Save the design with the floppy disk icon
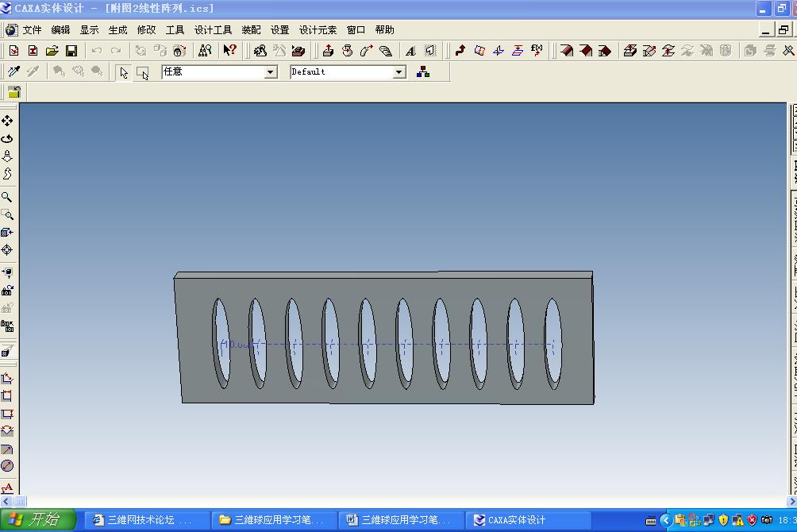Screen dimensions: 797x532 click(71, 50)
